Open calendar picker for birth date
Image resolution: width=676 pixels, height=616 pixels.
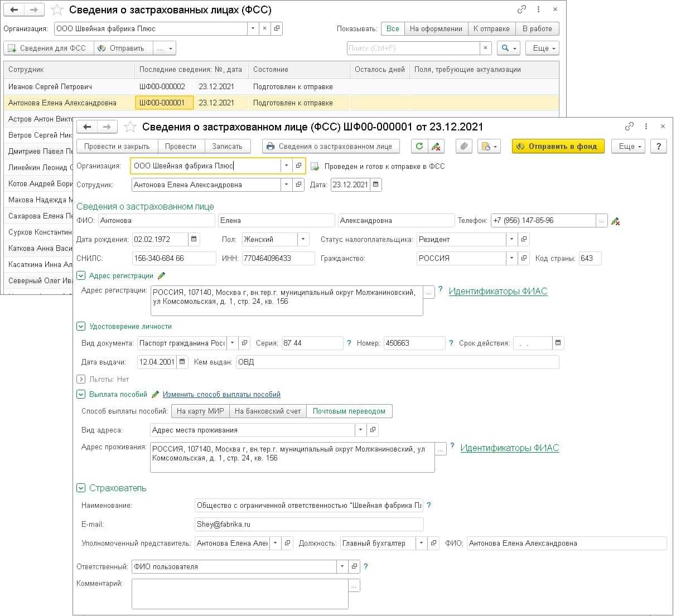click(x=194, y=239)
